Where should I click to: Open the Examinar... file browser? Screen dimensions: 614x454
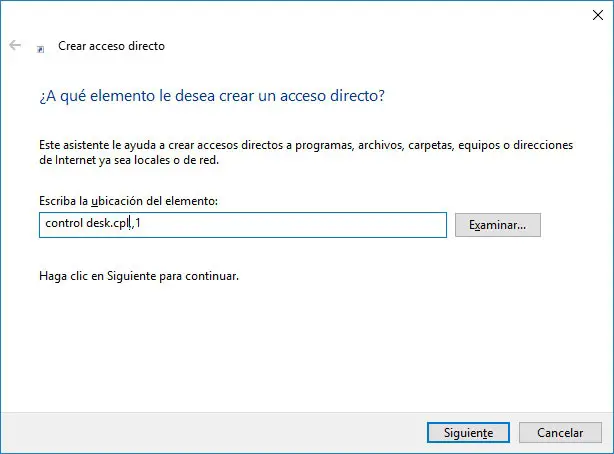[x=497, y=225]
